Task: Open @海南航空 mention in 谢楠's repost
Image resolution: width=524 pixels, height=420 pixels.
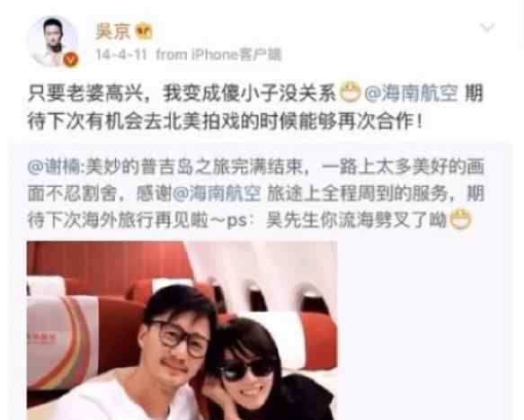Action: [x=217, y=193]
